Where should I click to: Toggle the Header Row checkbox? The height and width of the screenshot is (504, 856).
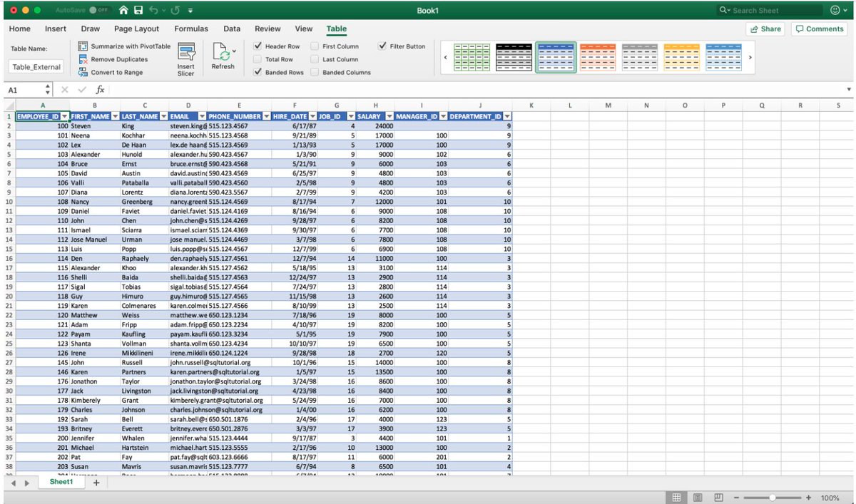[258, 46]
